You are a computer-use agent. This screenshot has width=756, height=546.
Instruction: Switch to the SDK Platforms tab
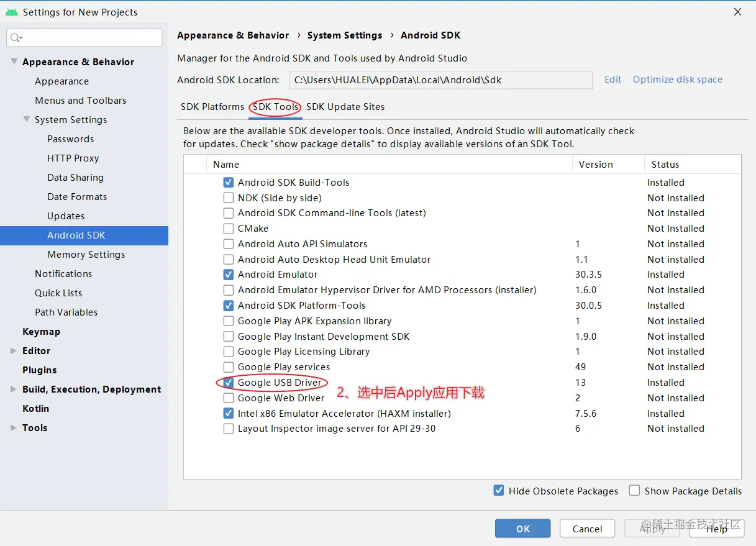(212, 107)
